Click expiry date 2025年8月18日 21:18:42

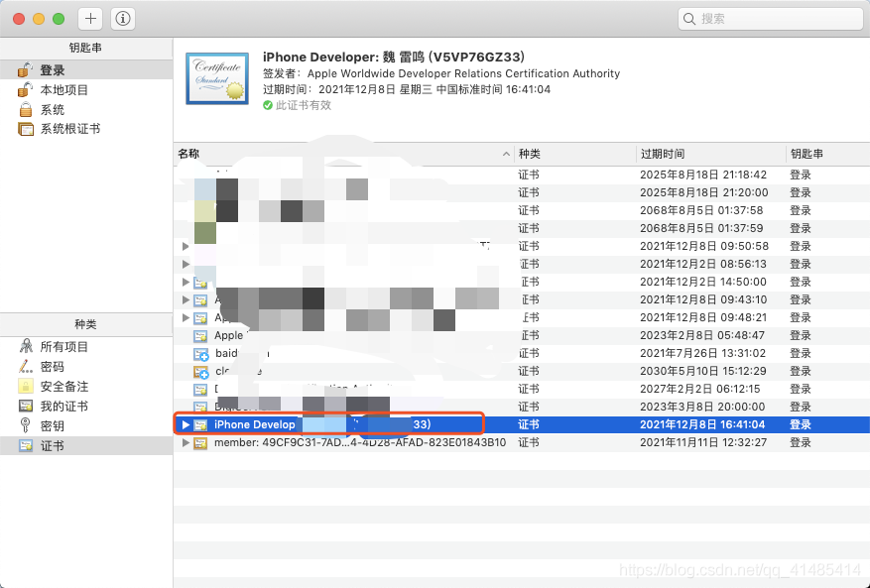point(703,175)
